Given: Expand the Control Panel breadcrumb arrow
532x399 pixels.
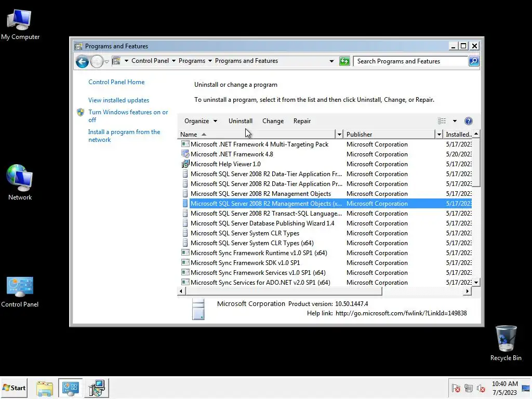Looking at the screenshot, I should (x=174, y=61).
